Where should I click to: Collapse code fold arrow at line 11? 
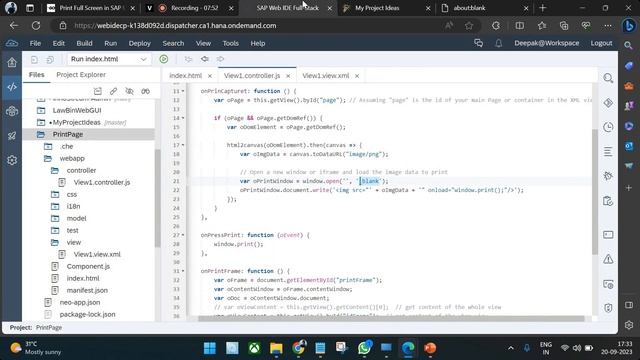183,91
